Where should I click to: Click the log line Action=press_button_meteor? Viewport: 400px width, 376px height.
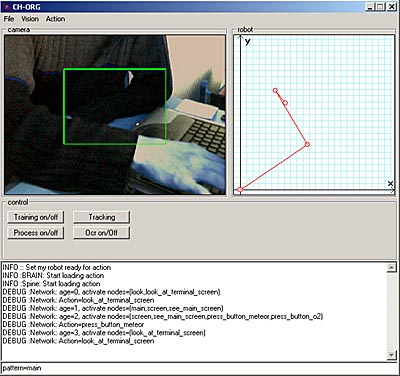coord(73,324)
